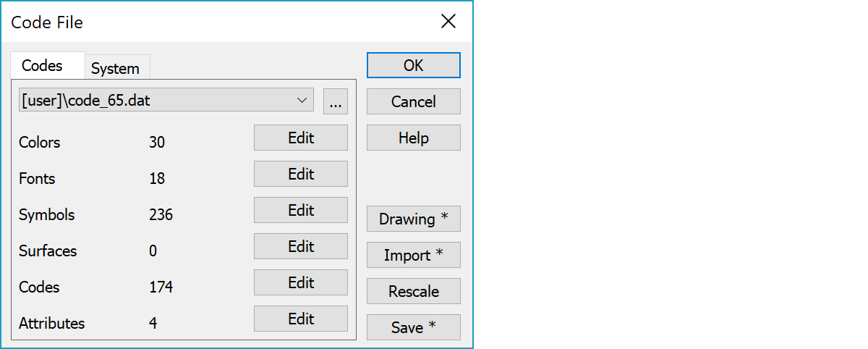Viewport: 868px width, 349px height.
Task: Open Help for Code File
Action: [413, 138]
